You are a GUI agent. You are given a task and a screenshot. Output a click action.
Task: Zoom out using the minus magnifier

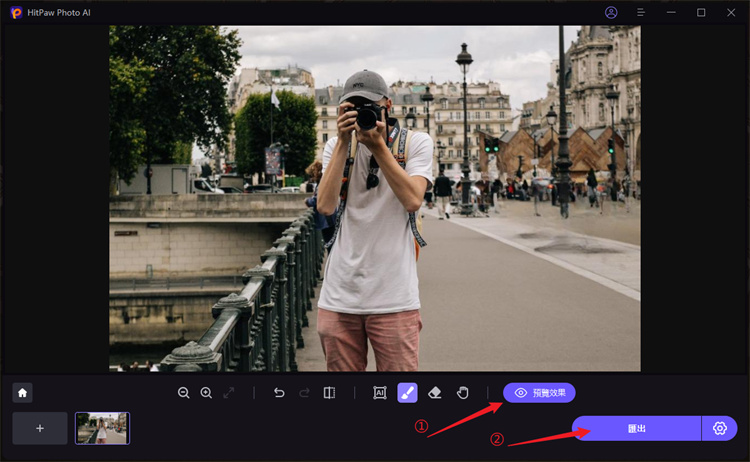pyautogui.click(x=184, y=393)
